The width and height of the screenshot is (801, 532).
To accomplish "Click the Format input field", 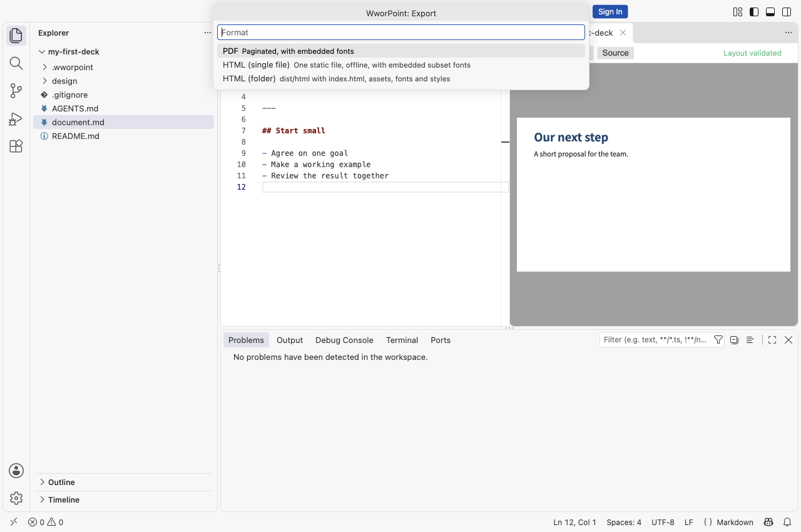I will tap(401, 33).
